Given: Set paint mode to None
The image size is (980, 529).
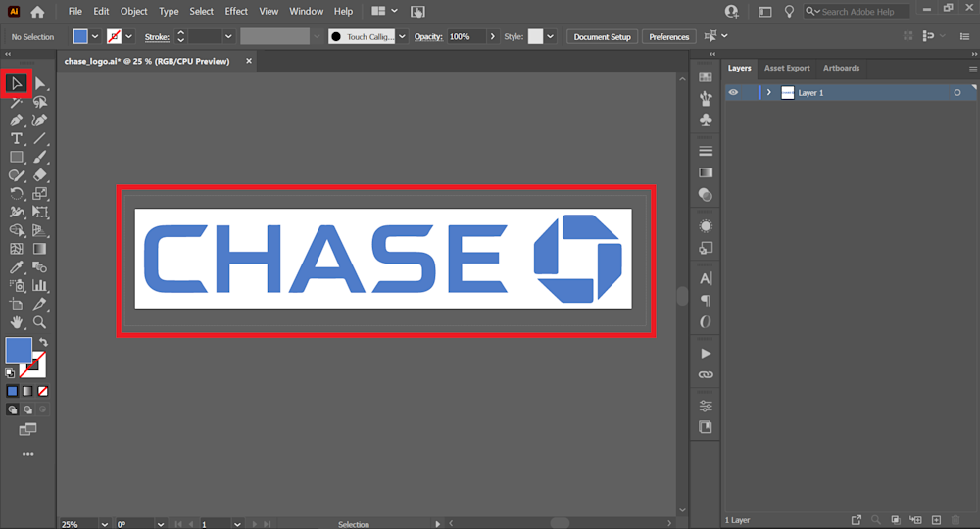Looking at the screenshot, I should [x=43, y=391].
